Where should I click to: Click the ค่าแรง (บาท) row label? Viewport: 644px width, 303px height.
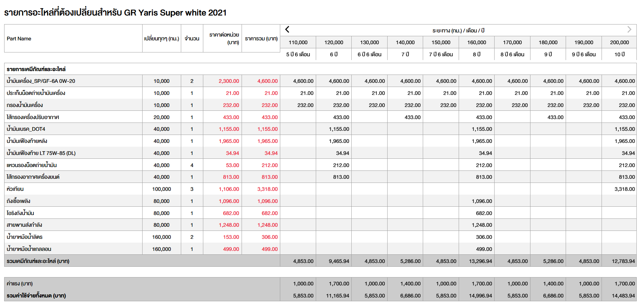(x=20, y=284)
